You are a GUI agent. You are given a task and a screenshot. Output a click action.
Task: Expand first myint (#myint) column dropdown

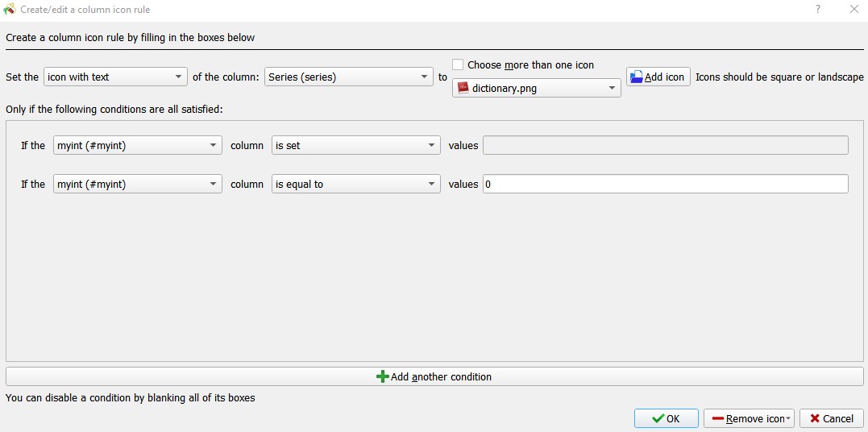(x=137, y=146)
